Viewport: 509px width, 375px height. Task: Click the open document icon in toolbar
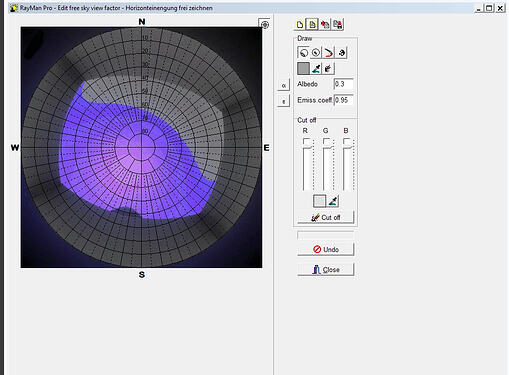click(x=312, y=25)
